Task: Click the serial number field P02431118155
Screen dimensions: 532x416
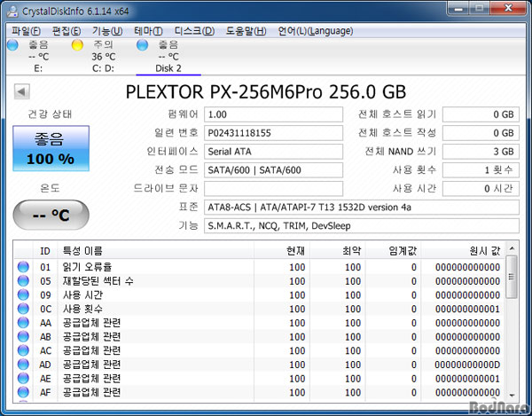Action: 273,133
